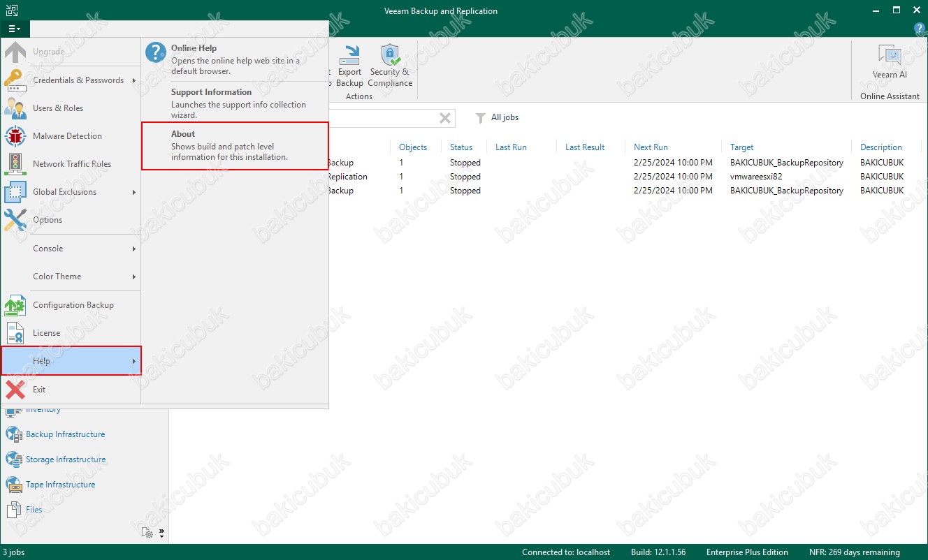The width and height of the screenshot is (928, 560).
Task: Click the Upgrade arrow icon
Action: coord(15,52)
